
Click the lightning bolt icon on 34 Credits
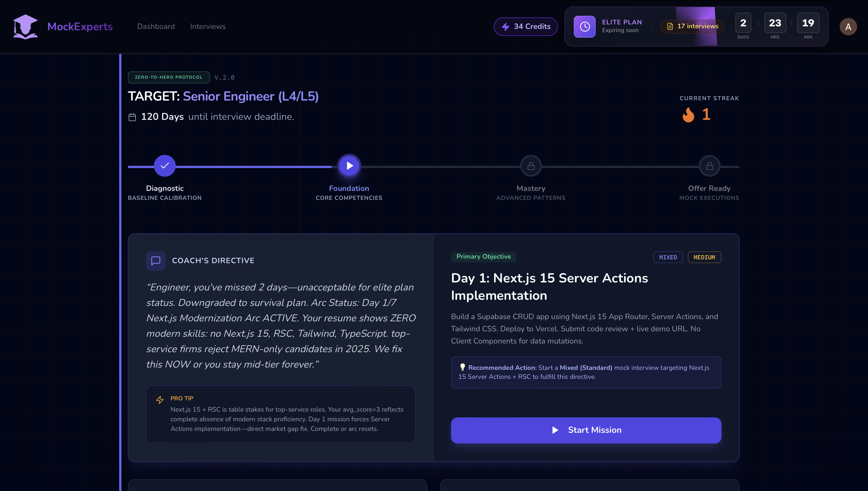click(505, 26)
